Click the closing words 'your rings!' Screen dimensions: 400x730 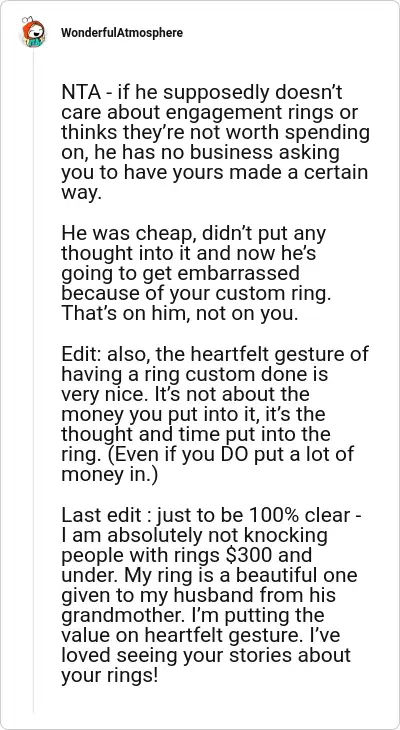pos(109,676)
